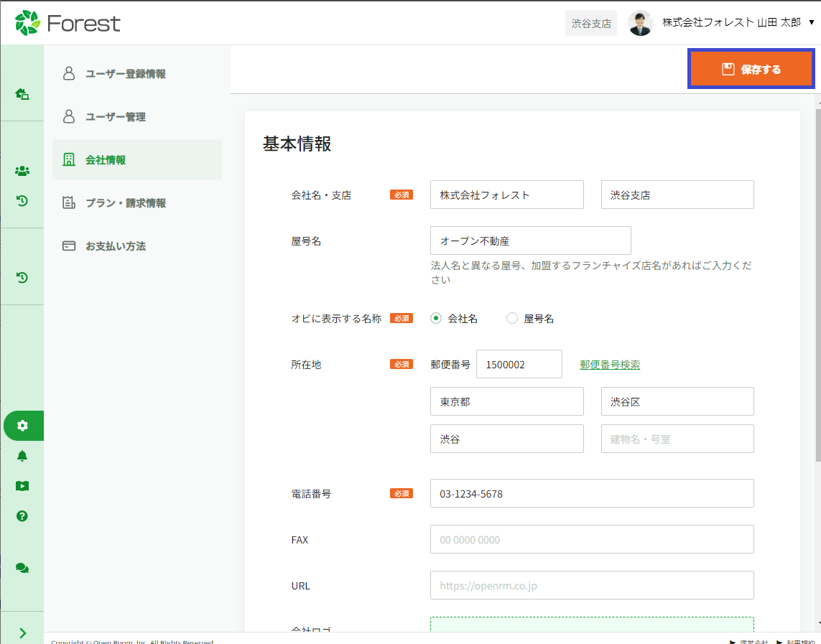Click the person icon beside ユーザー管理
This screenshot has width=821, height=644.
(68, 116)
